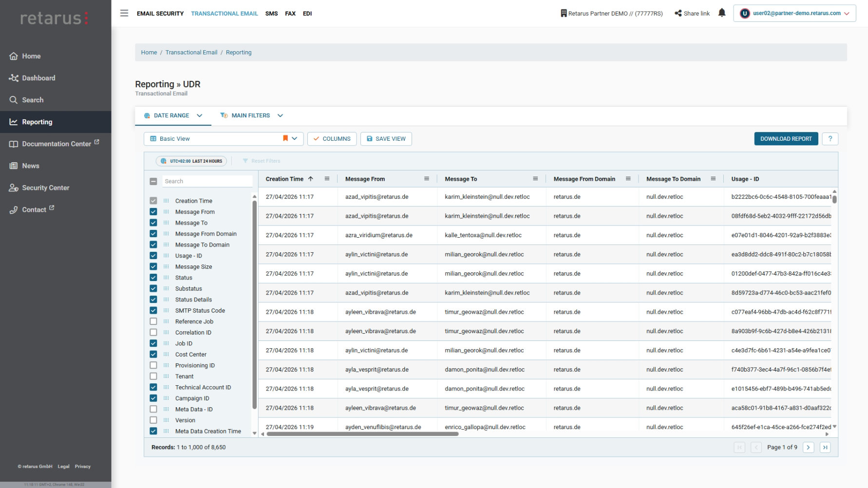
Task: Click inside the column Search field
Action: 207,181
